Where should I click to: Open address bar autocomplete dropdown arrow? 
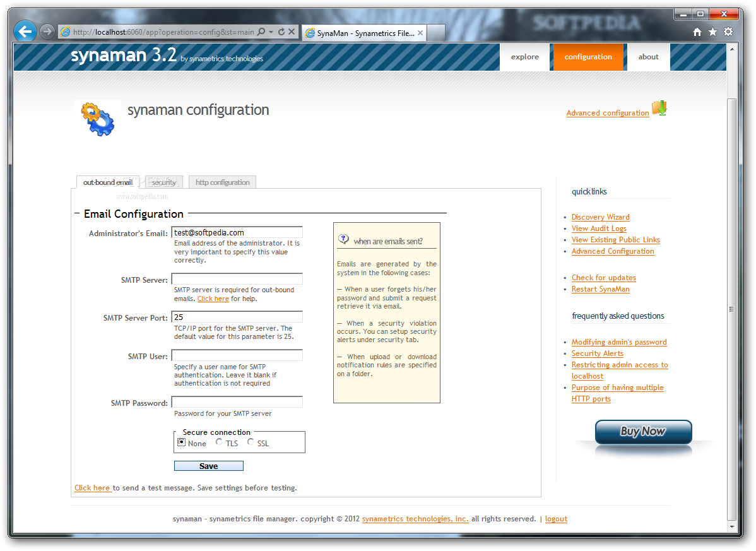271,32
